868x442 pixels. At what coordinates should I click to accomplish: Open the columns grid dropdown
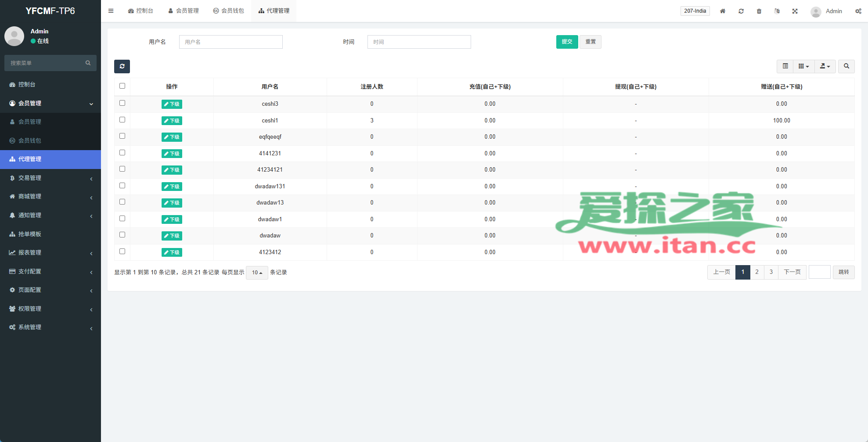click(x=803, y=66)
